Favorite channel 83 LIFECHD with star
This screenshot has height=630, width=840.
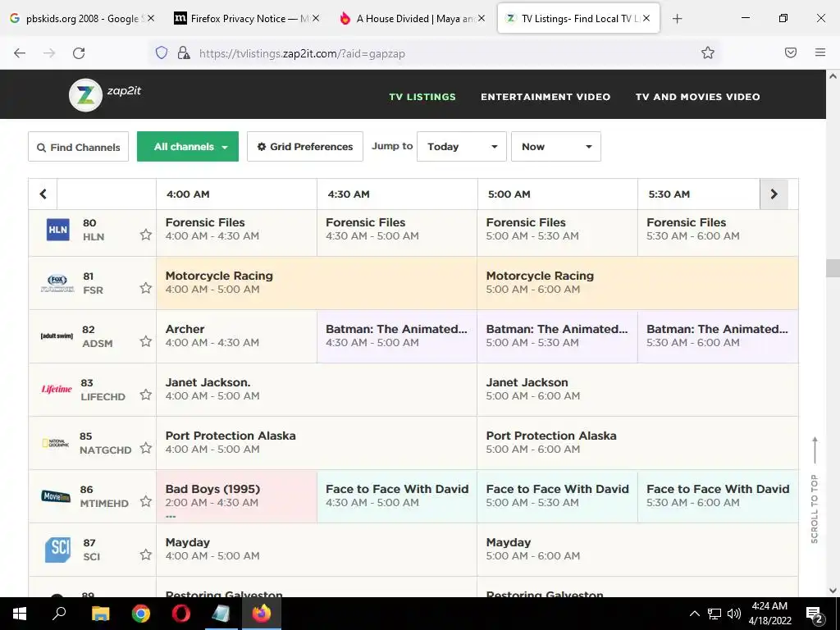[x=146, y=395]
